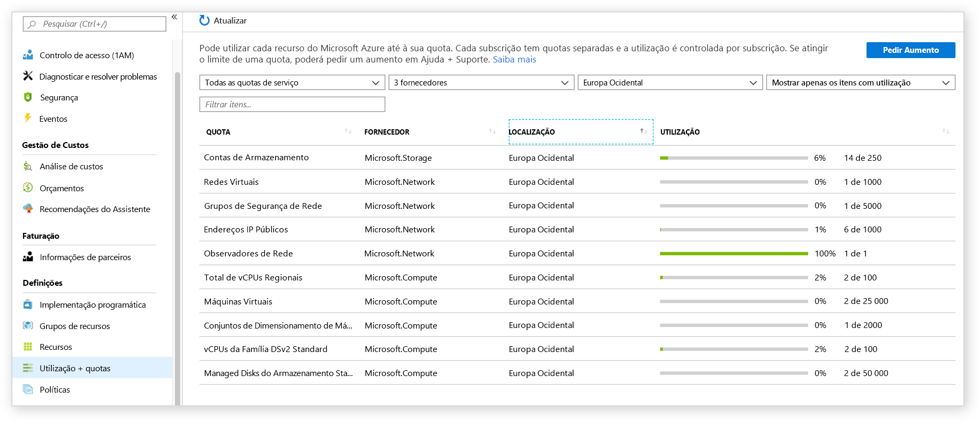Open Controlo de acesso (IAM) menu item
Screen dimensions: 980x422
[x=87, y=55]
